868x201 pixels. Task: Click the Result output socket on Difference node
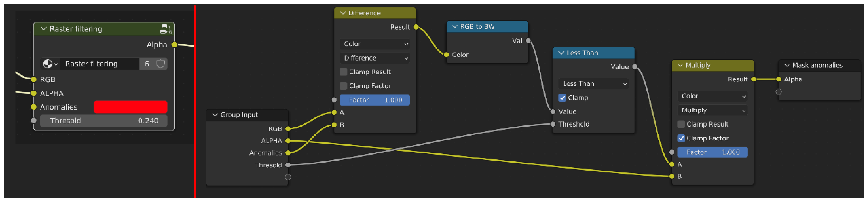point(416,27)
